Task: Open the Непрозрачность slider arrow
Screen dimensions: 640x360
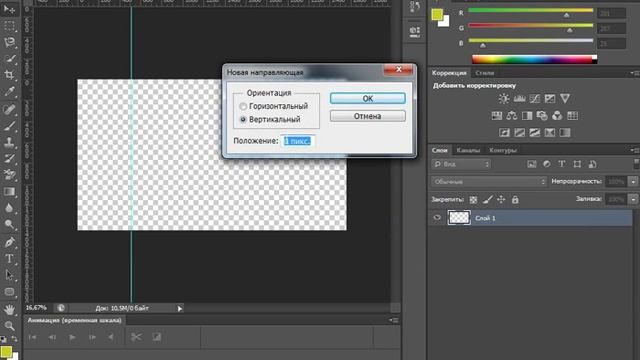Action: point(633,181)
